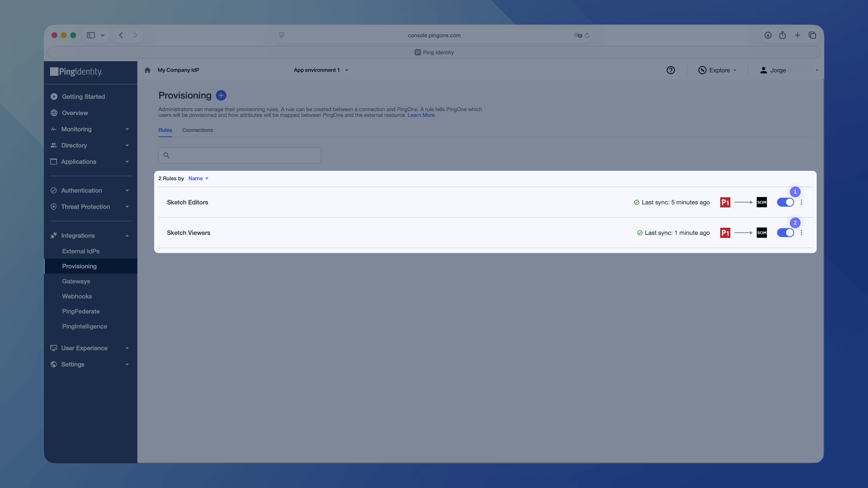
Task: Open the App environment 1 dropdown
Action: click(321, 70)
